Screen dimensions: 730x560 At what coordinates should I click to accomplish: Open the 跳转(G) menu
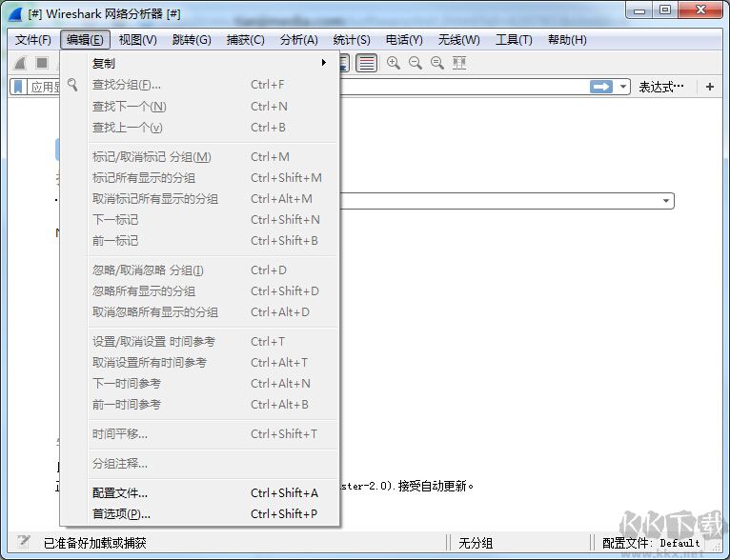[192, 40]
